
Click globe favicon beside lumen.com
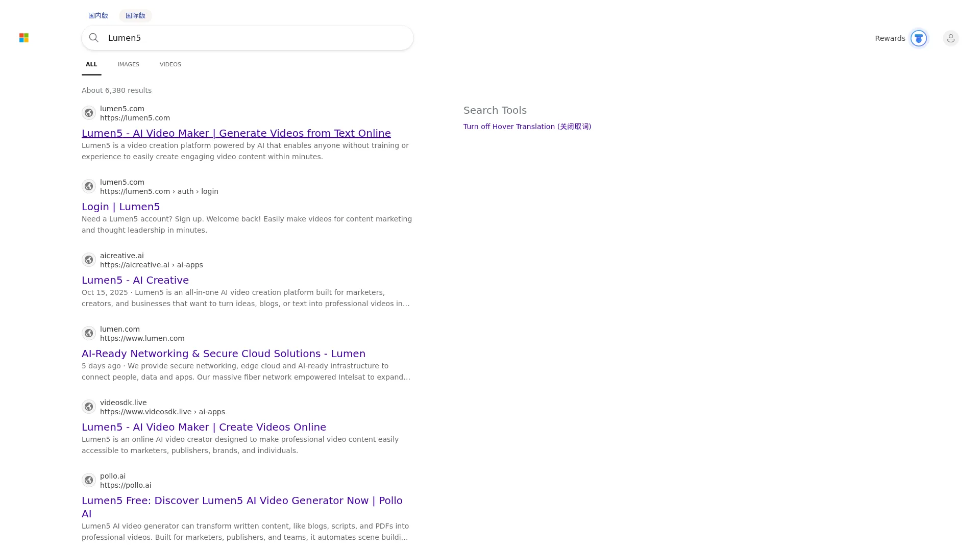click(x=89, y=333)
